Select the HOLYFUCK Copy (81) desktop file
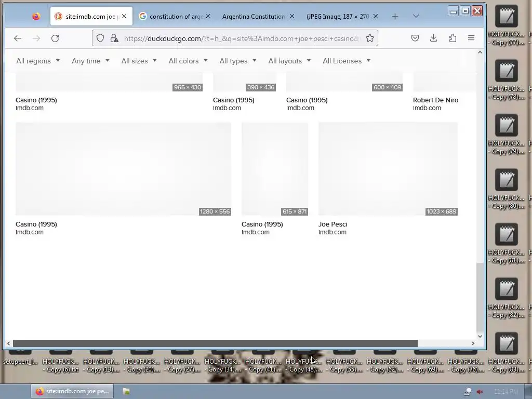The width and height of the screenshot is (532, 399). [x=506, y=244]
